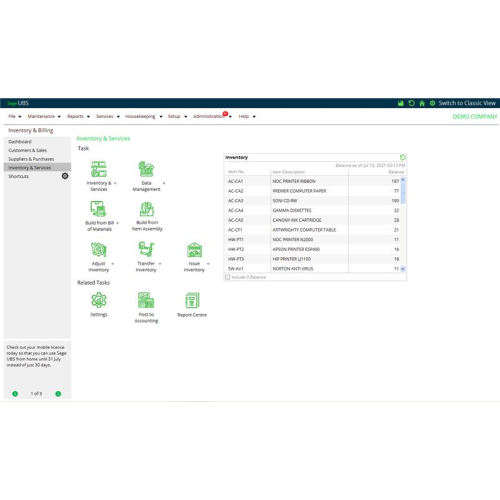Enable the Include 0 Balance checkbox
This screenshot has width=500, height=500.
coord(228,277)
